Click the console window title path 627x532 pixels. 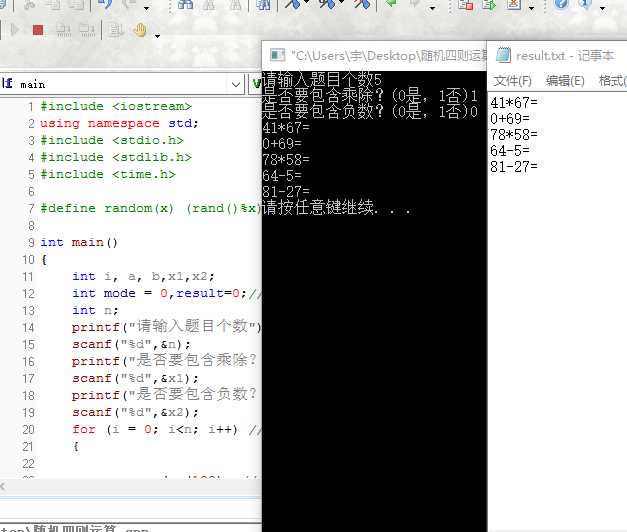(389, 56)
